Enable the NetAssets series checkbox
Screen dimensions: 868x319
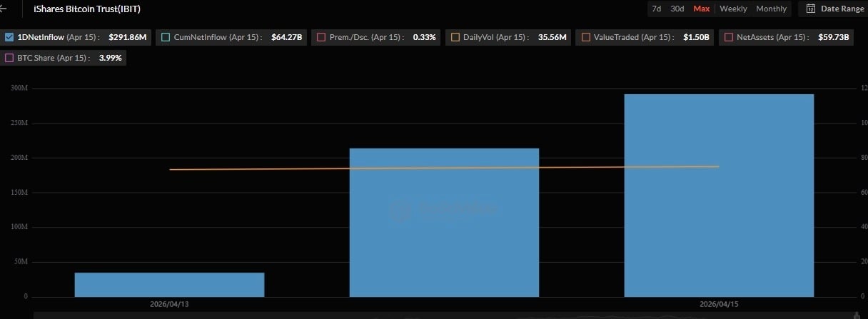point(729,36)
